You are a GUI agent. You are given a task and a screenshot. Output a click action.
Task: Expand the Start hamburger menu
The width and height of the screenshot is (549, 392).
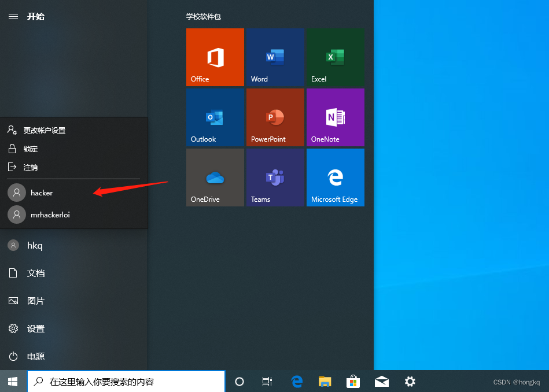13,16
